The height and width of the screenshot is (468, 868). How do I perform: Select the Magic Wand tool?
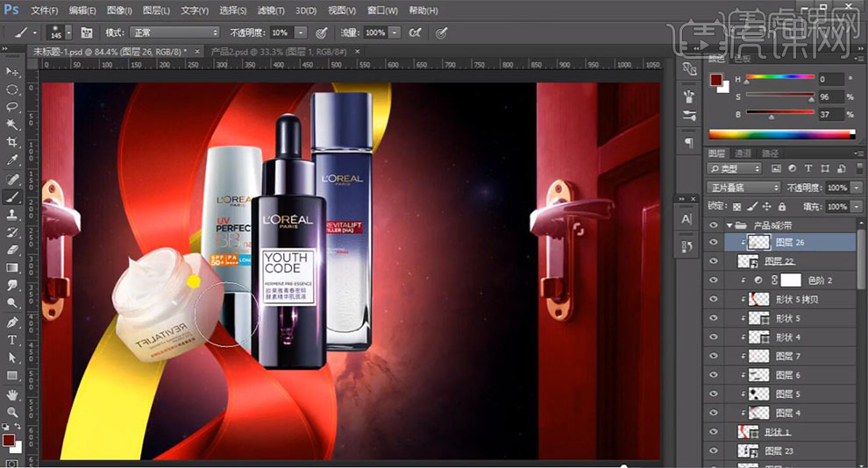click(11, 125)
